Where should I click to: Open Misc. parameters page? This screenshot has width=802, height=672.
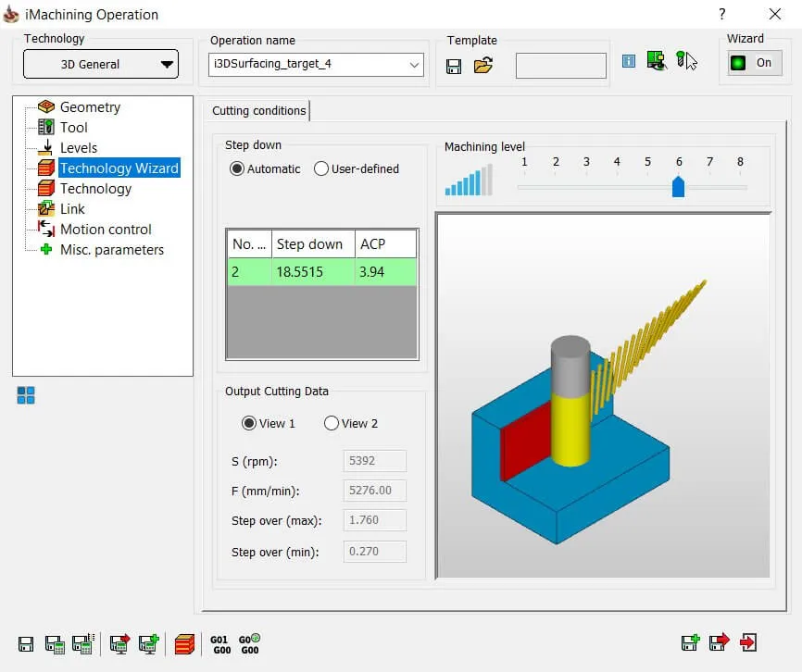[x=112, y=250]
